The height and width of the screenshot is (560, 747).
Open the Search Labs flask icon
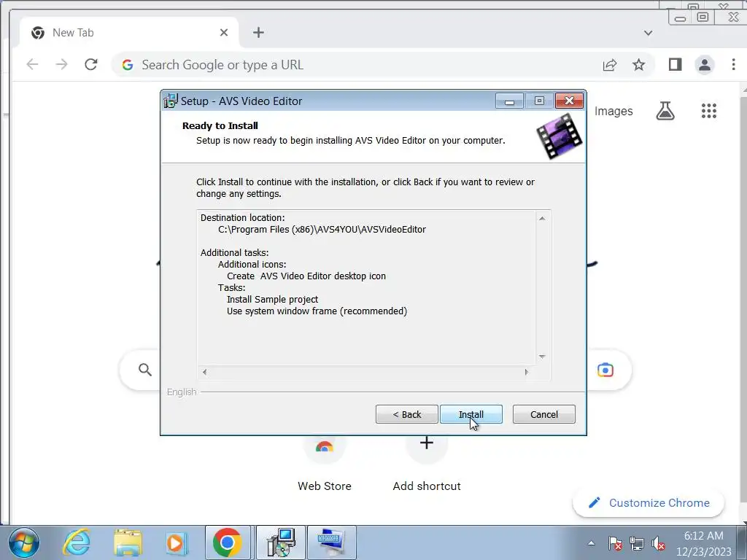tap(665, 111)
